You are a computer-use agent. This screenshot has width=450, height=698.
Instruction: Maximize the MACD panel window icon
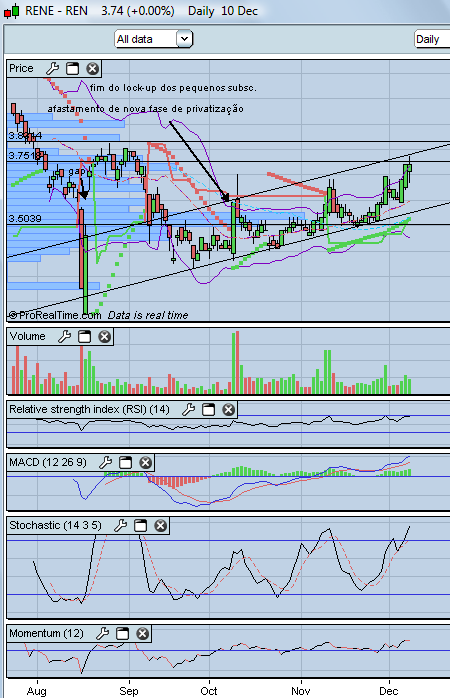click(x=125, y=463)
